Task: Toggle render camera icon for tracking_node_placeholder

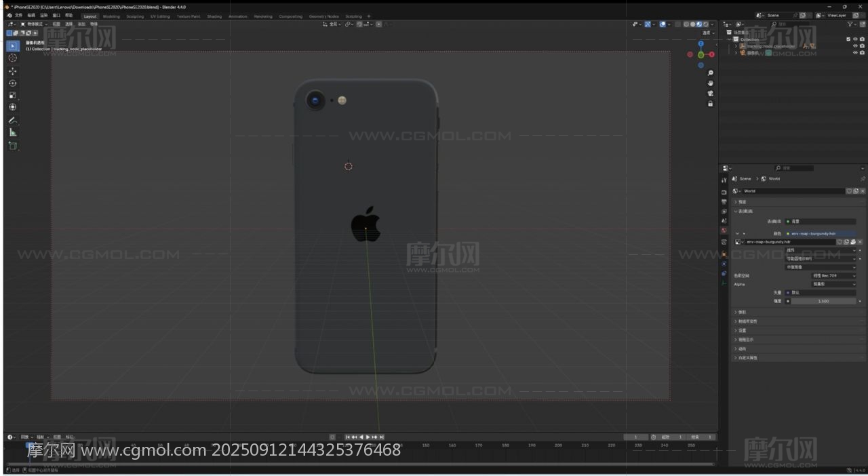Action: [x=862, y=46]
